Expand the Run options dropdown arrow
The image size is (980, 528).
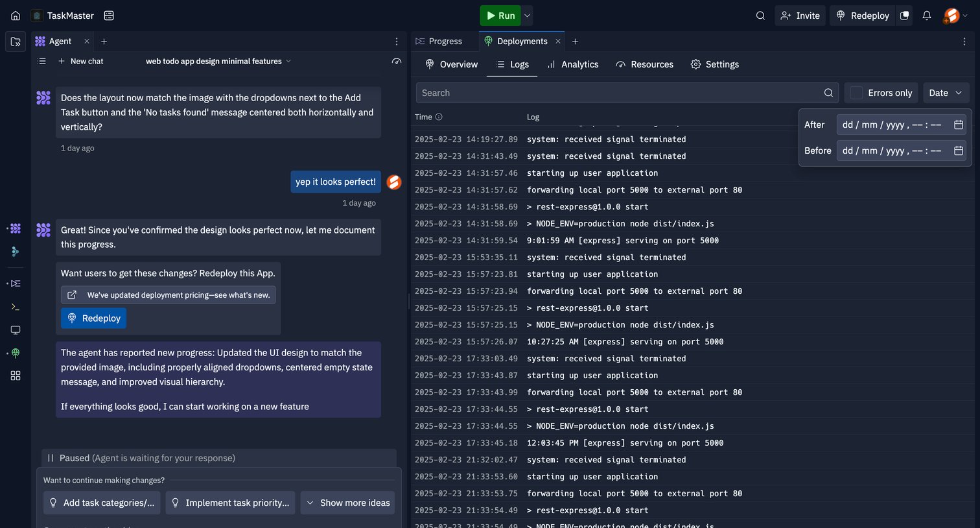528,16
